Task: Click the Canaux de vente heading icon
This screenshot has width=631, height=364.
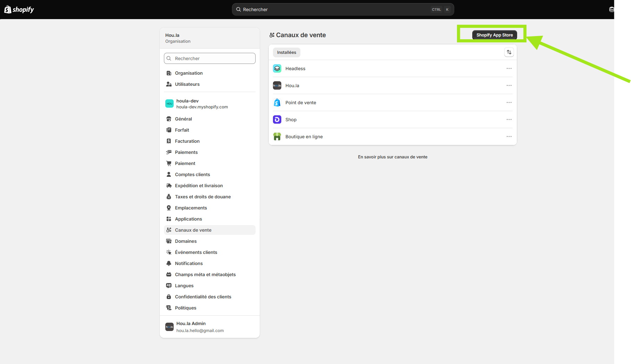Action: pos(272,35)
